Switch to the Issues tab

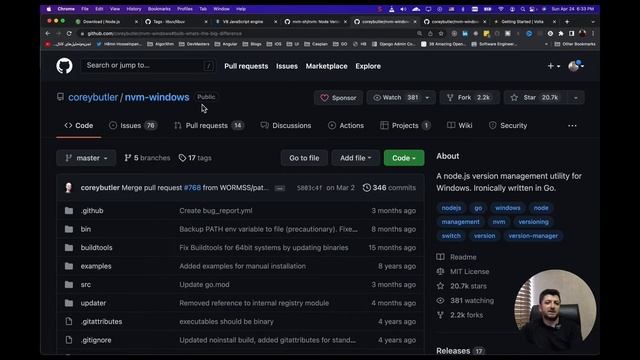(133, 125)
